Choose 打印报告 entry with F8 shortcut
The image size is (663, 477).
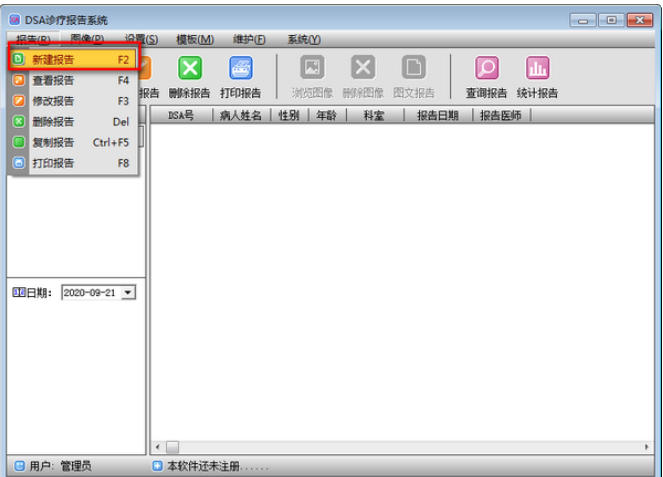(x=73, y=163)
